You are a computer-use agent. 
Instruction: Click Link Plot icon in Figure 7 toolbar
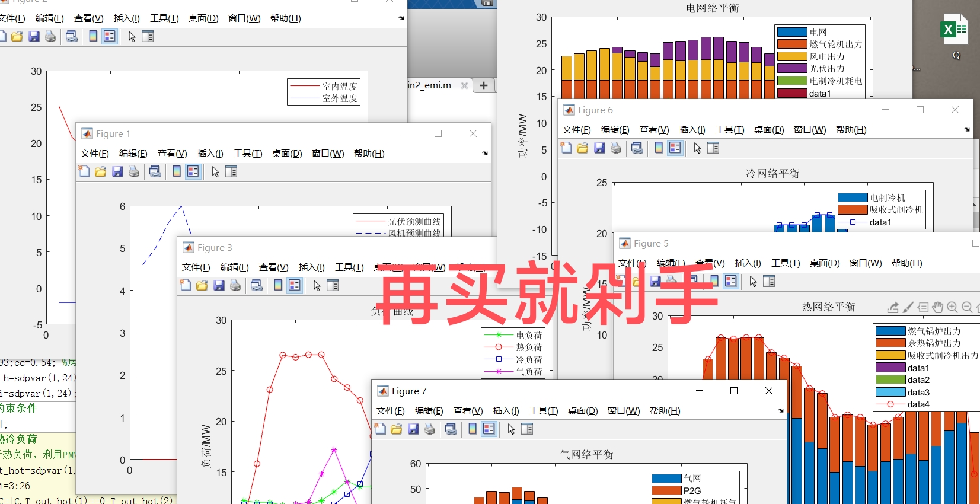coord(451,429)
